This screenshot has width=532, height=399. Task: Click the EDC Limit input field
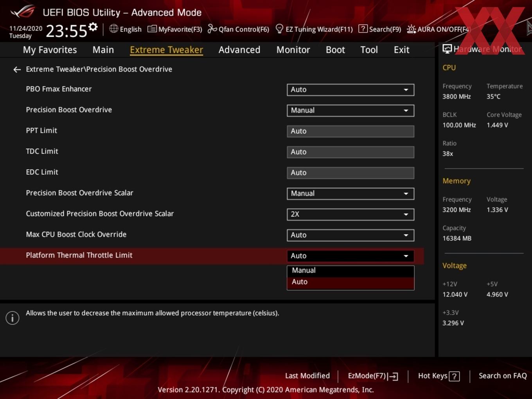click(350, 173)
